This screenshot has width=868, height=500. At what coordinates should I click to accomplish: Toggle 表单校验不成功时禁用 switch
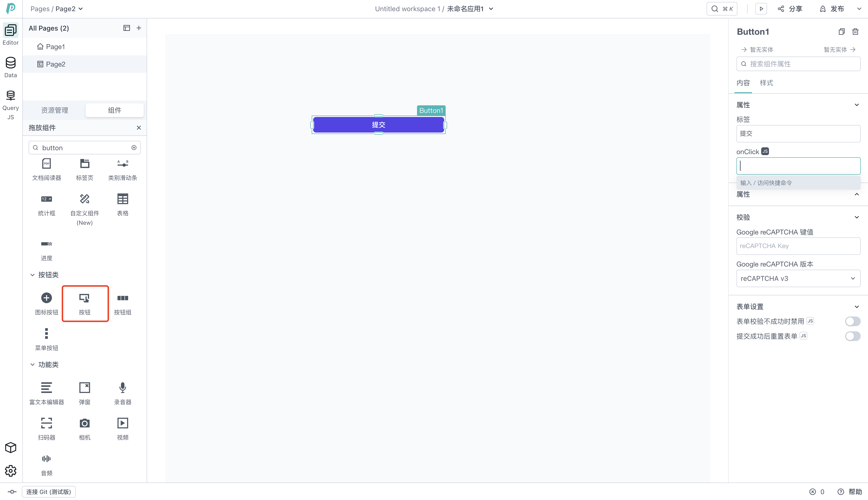pyautogui.click(x=852, y=321)
